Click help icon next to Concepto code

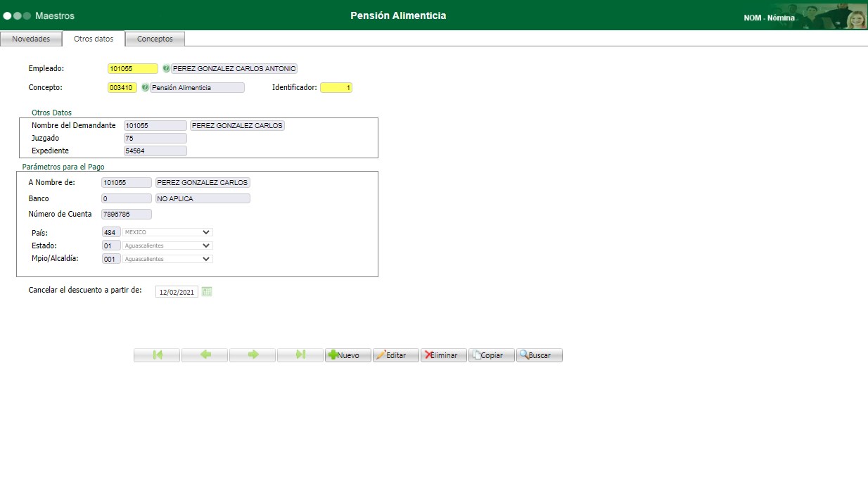(146, 88)
